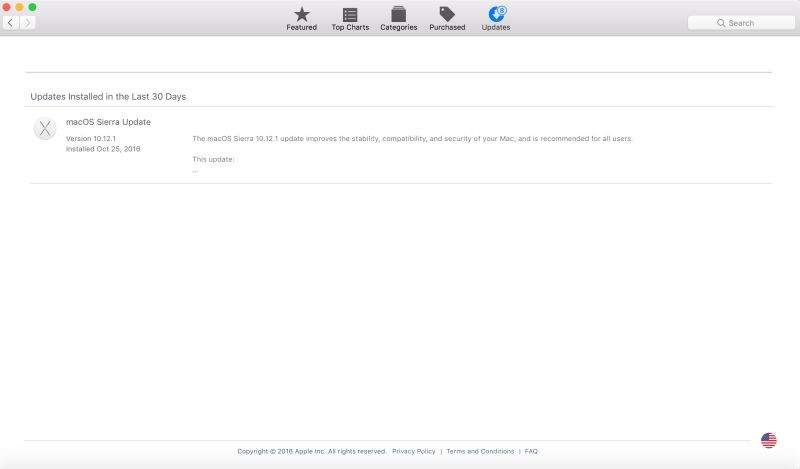
Task: Open the Purchased tag tab
Action: [447, 19]
